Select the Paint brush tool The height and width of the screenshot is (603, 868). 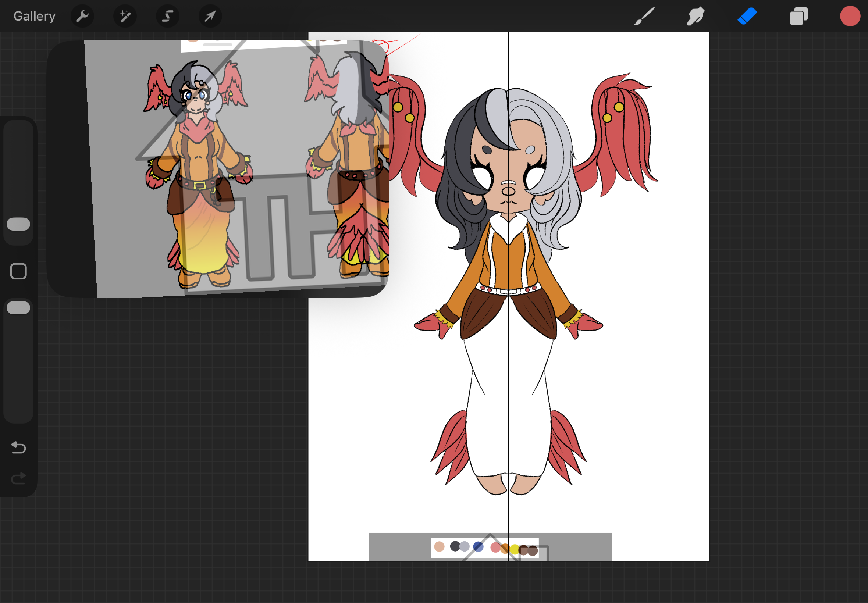tap(644, 16)
